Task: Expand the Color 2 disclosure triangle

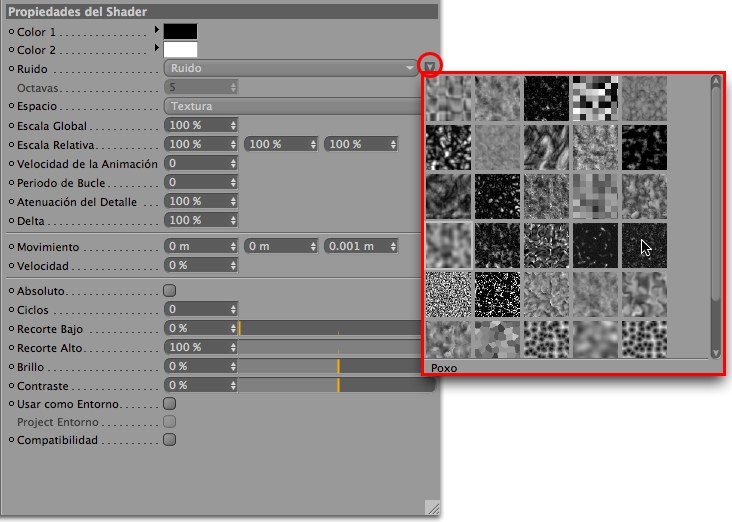Action: click(x=157, y=49)
